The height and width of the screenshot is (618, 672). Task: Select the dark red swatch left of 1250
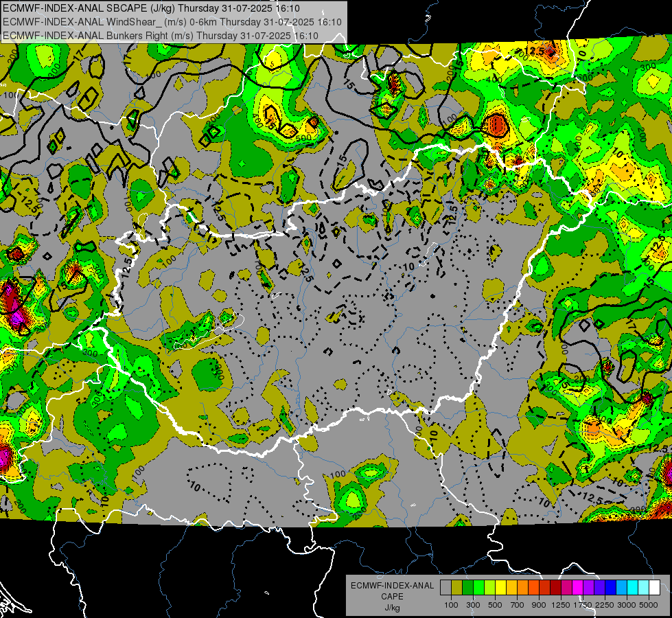556,588
